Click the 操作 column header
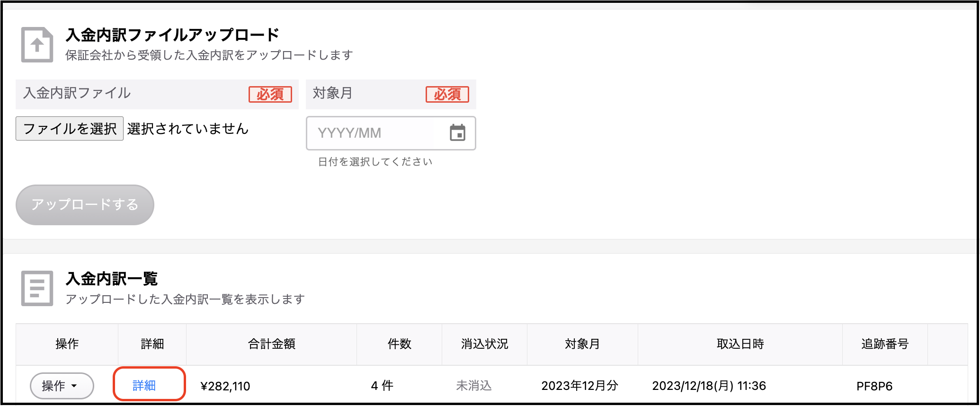The width and height of the screenshot is (980, 406). (67, 344)
